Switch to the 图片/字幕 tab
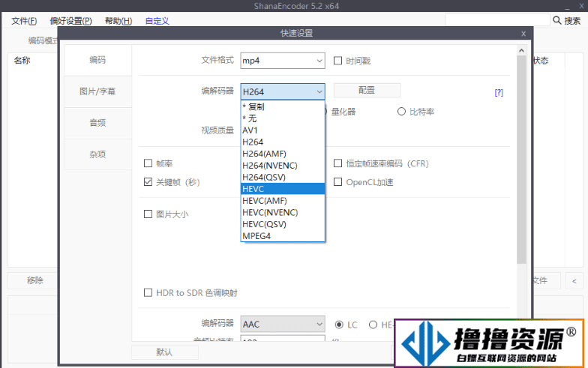The image size is (588, 368). (x=97, y=91)
